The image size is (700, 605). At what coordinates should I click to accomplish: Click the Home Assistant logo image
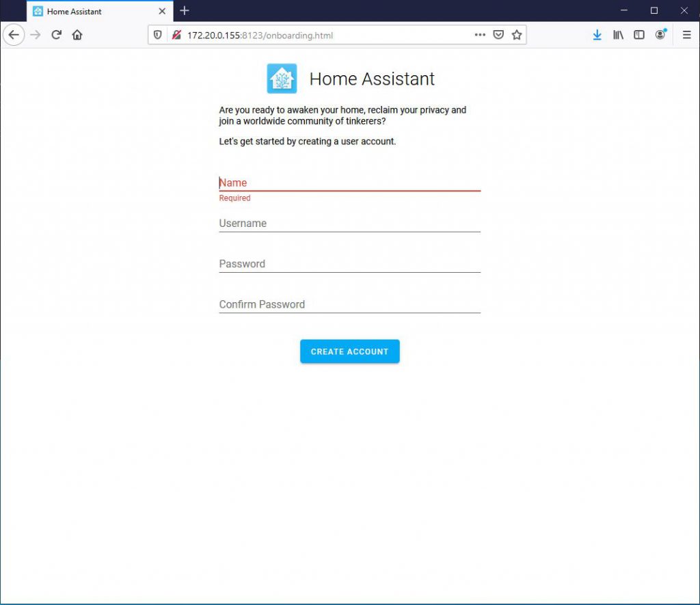click(282, 79)
